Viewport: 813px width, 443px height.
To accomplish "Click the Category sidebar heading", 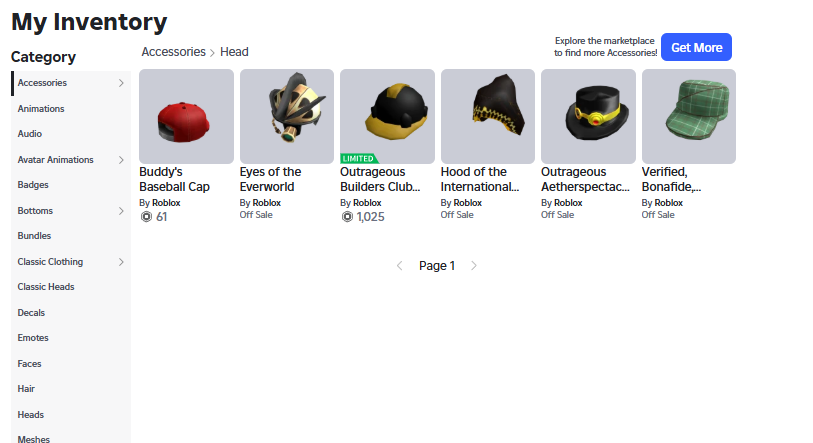I will pyautogui.click(x=44, y=57).
